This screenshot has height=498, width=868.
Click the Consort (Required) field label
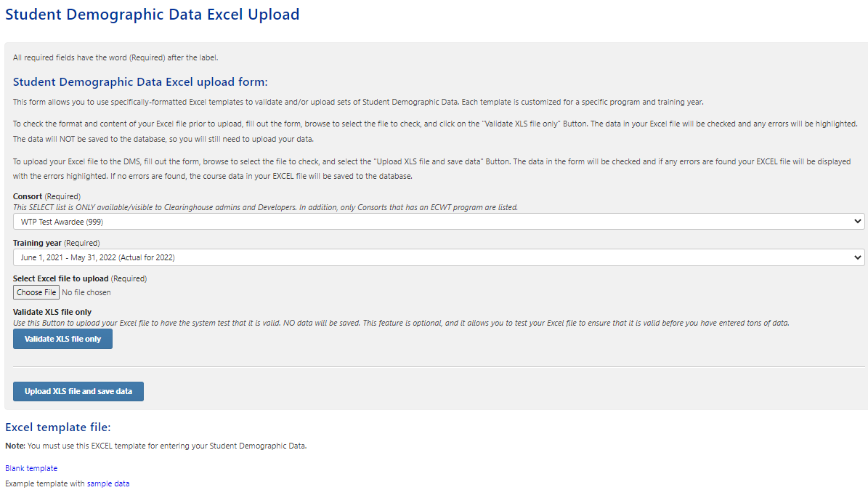pos(46,196)
